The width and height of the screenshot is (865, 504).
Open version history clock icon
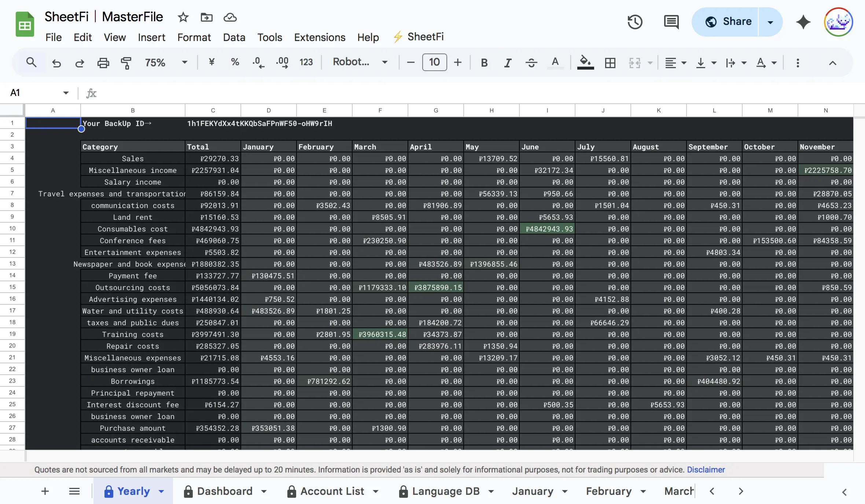[634, 22]
